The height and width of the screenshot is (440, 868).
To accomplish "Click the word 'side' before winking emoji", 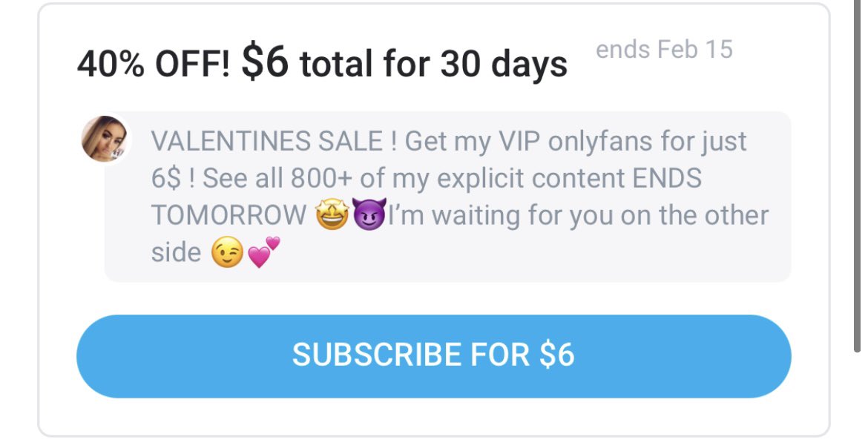I will pos(176,252).
